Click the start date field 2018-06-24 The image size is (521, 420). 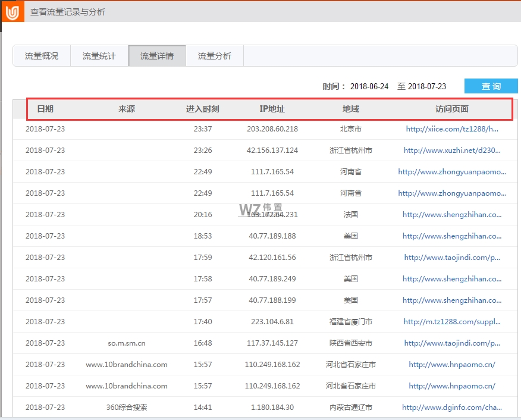pos(369,86)
